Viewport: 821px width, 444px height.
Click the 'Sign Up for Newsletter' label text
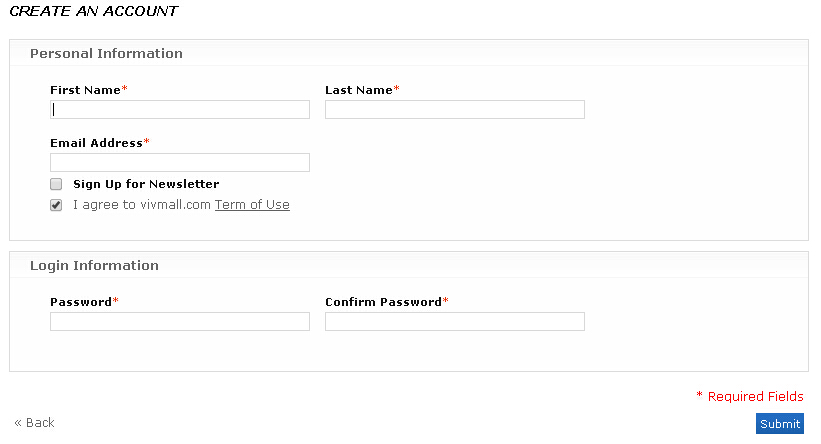pyautogui.click(x=146, y=184)
